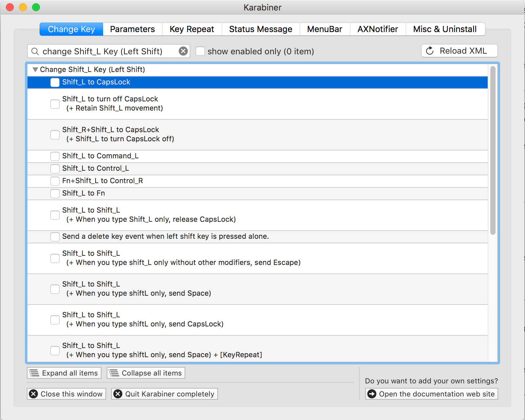Enable Shift_L to Fn checkbox
The image size is (525, 420).
[55, 194]
